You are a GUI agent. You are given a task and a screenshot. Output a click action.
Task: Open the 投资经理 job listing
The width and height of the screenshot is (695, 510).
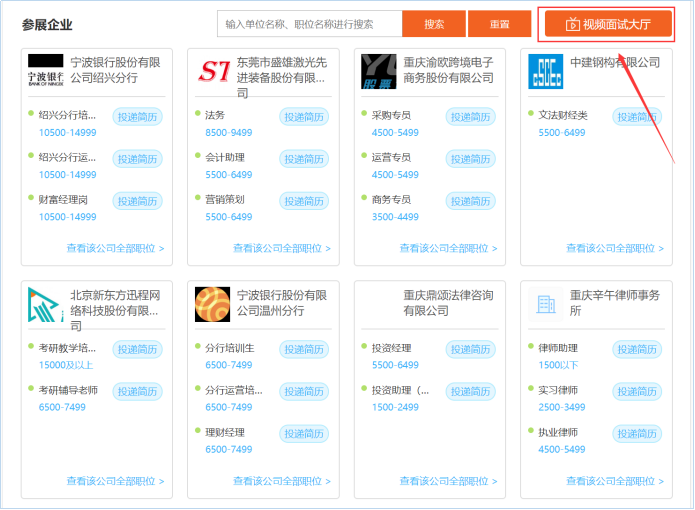391,349
